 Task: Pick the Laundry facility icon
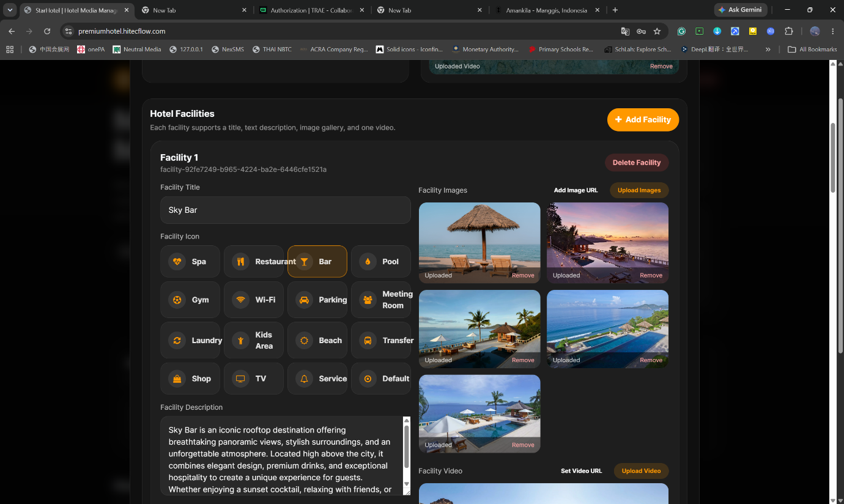190,340
